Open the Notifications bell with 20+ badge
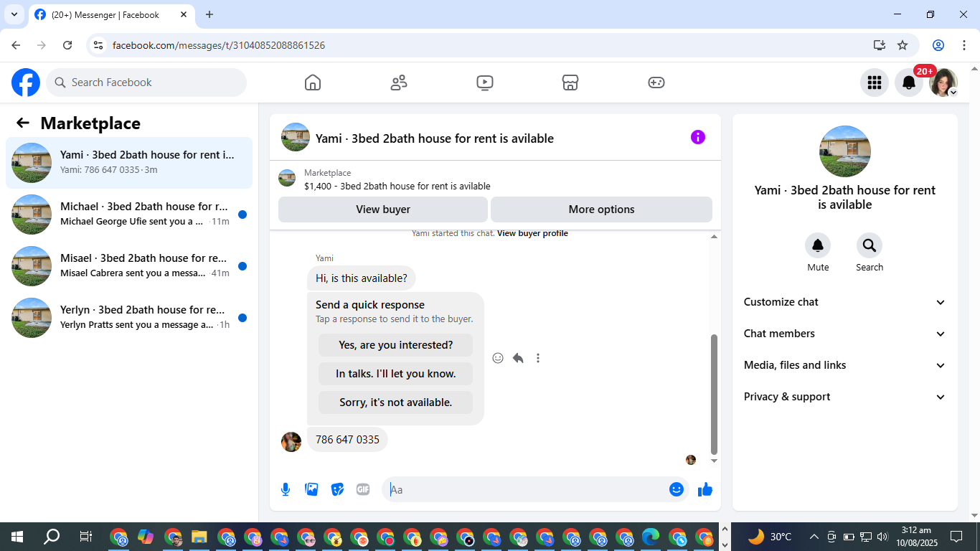The image size is (980, 551). tap(909, 83)
